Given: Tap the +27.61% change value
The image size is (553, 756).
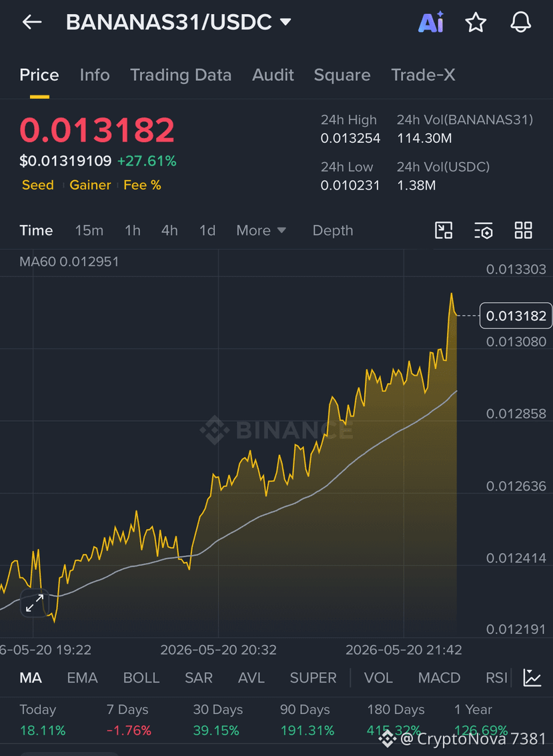Looking at the screenshot, I should pos(147,161).
